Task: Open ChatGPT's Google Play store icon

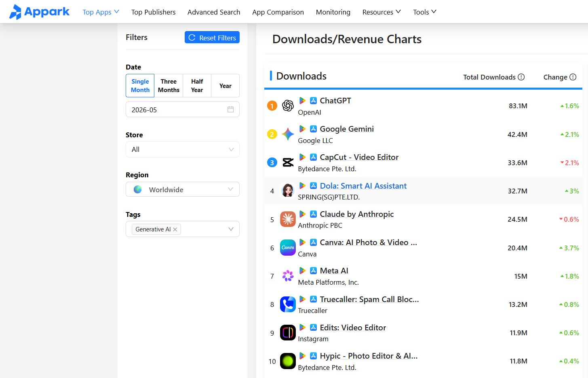Action: tap(302, 101)
